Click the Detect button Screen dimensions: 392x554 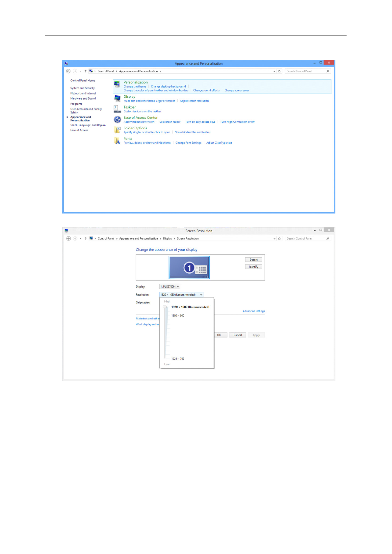tap(253, 260)
